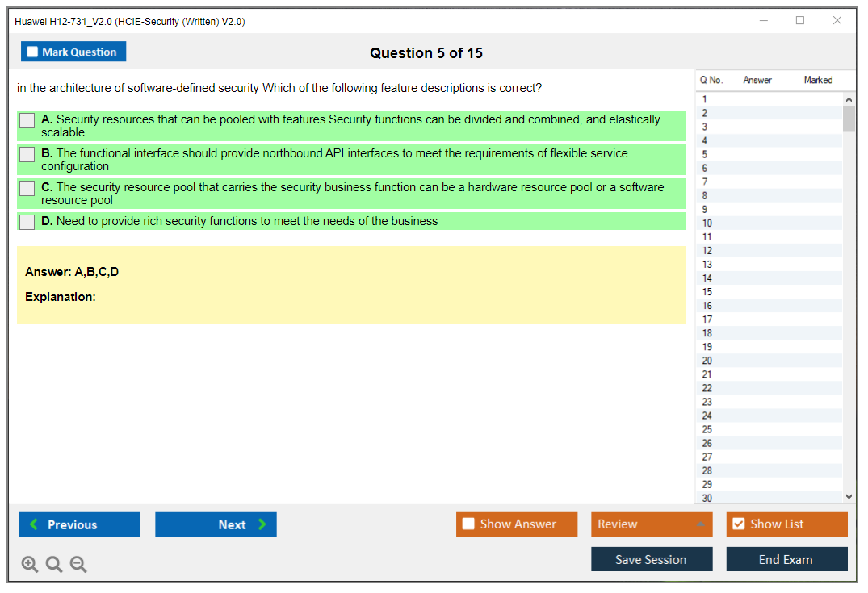The image size is (868, 593).
Task: Click the zoom in magnifier icon
Action: [x=30, y=565]
